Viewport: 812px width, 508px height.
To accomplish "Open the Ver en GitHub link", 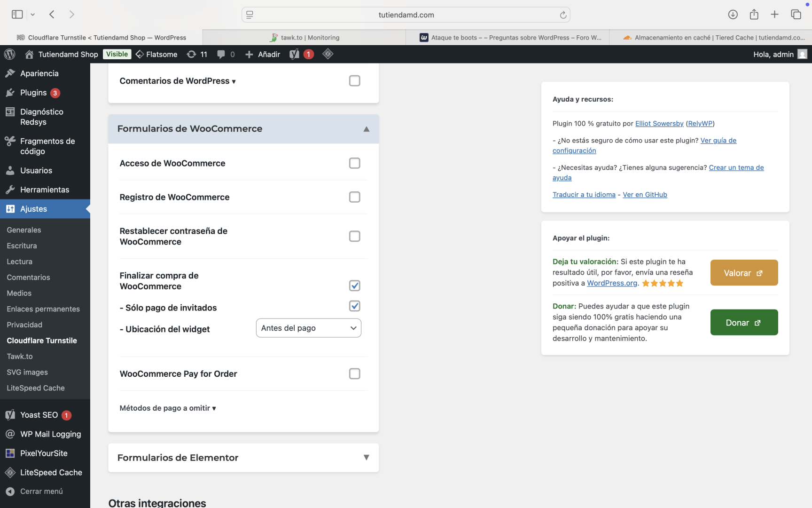I will point(645,195).
